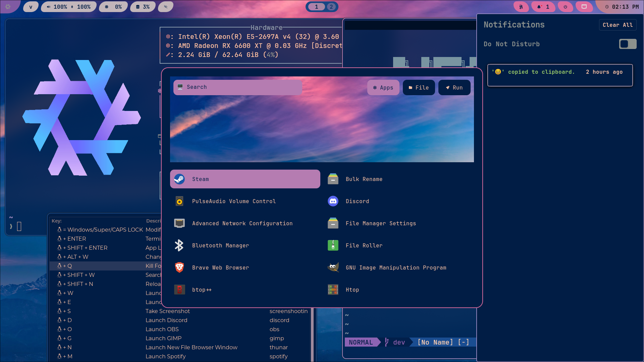Open File Roller archive manager
This screenshot has height=362, width=644.
(x=364, y=245)
